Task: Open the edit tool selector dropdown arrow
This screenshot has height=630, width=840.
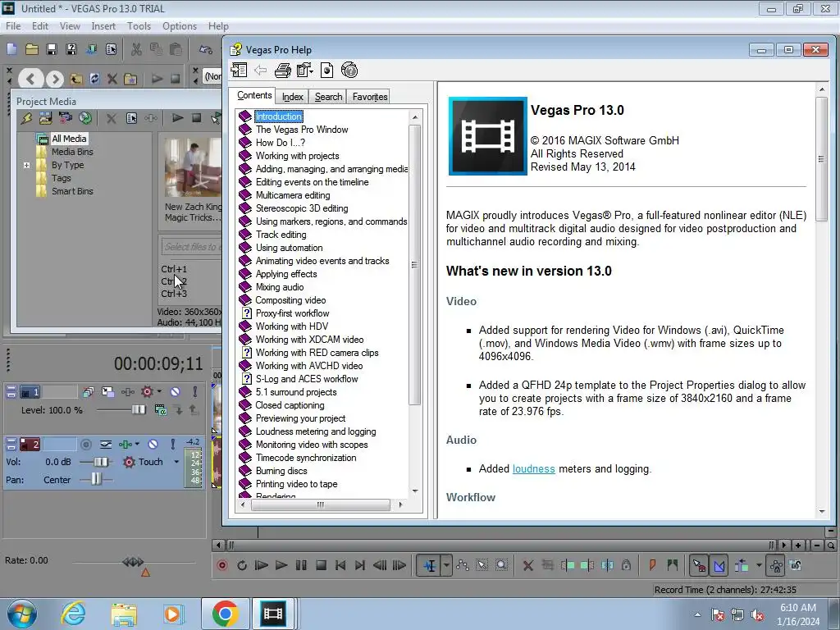Action: click(446, 565)
